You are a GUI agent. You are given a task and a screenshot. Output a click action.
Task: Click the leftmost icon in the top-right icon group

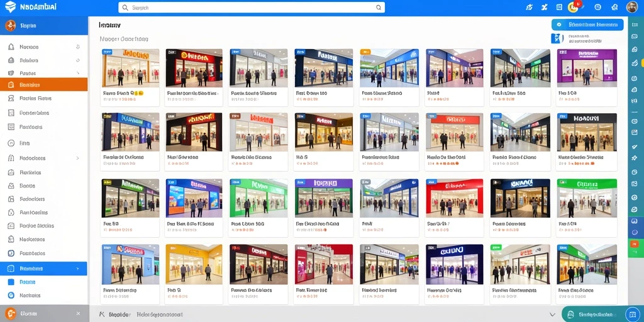click(x=530, y=7)
